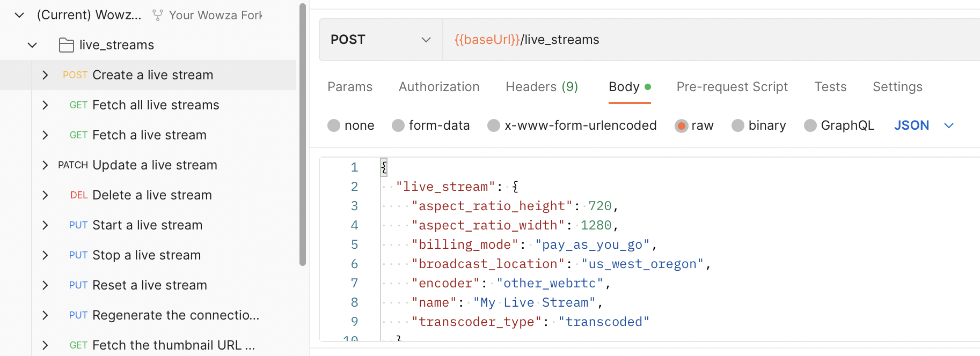Switch to the Settings tab
980x356 pixels.
[897, 87]
